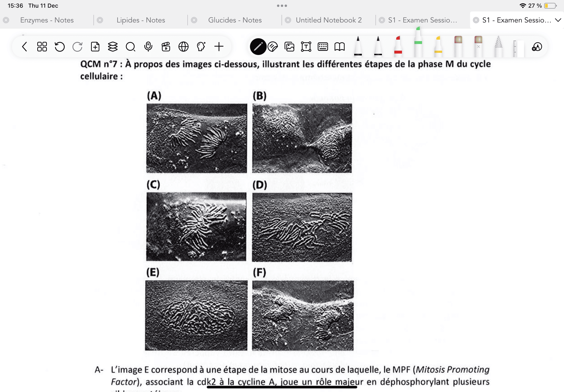Add a new page
The height and width of the screenshot is (392, 564).
95,46
